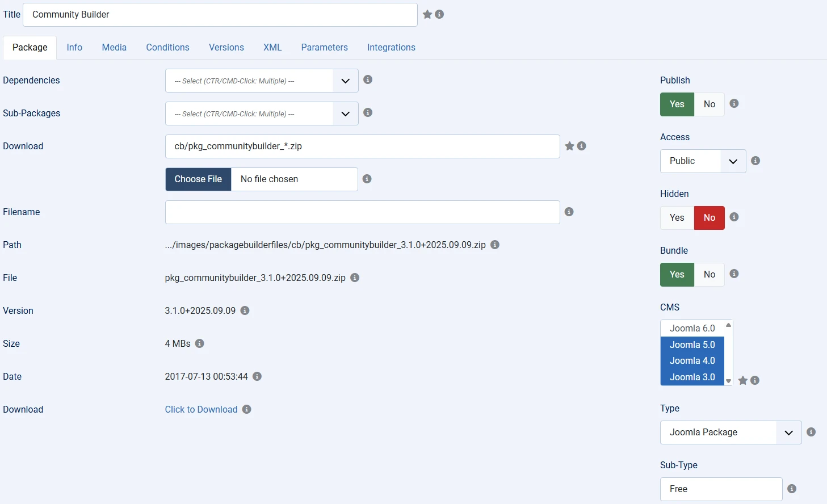The height and width of the screenshot is (504, 827).
Task: Open the Dependencies multi-select dropdown
Action: pyautogui.click(x=262, y=81)
